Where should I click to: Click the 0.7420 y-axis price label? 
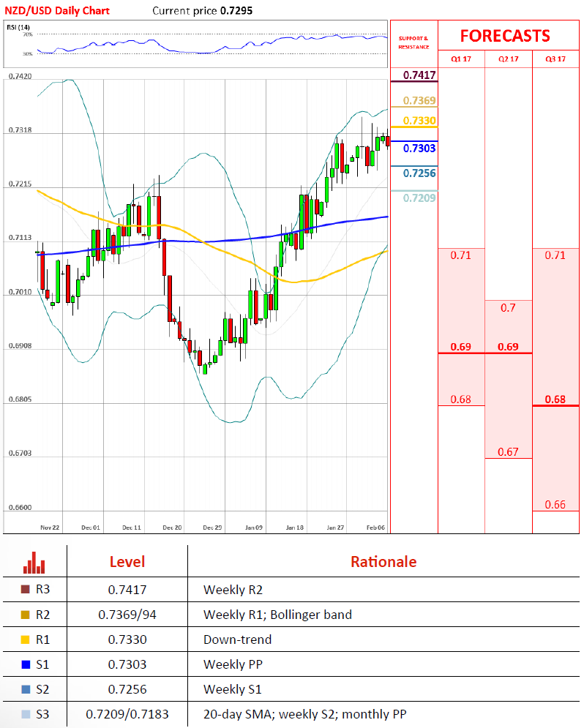point(20,77)
